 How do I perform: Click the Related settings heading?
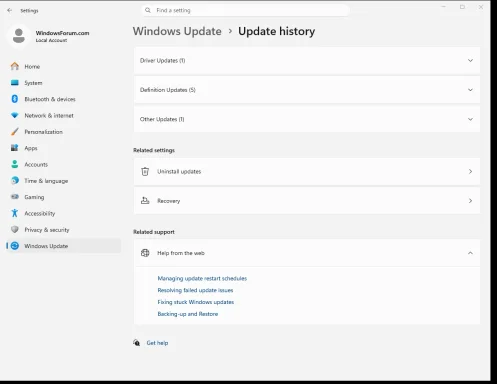click(x=154, y=150)
